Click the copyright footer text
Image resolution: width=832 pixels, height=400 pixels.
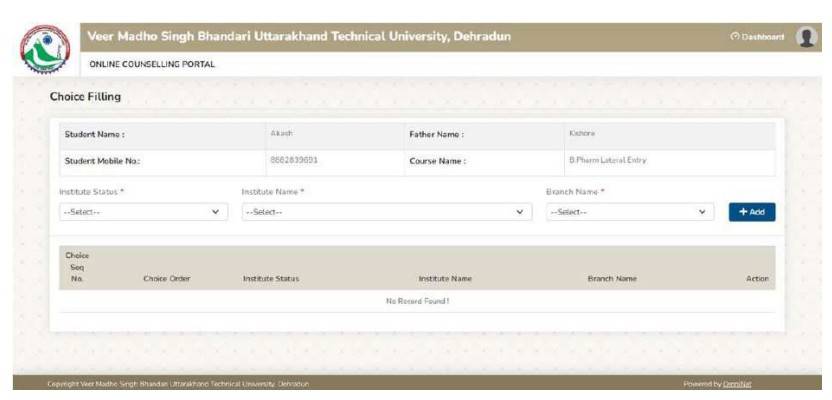[178, 384]
